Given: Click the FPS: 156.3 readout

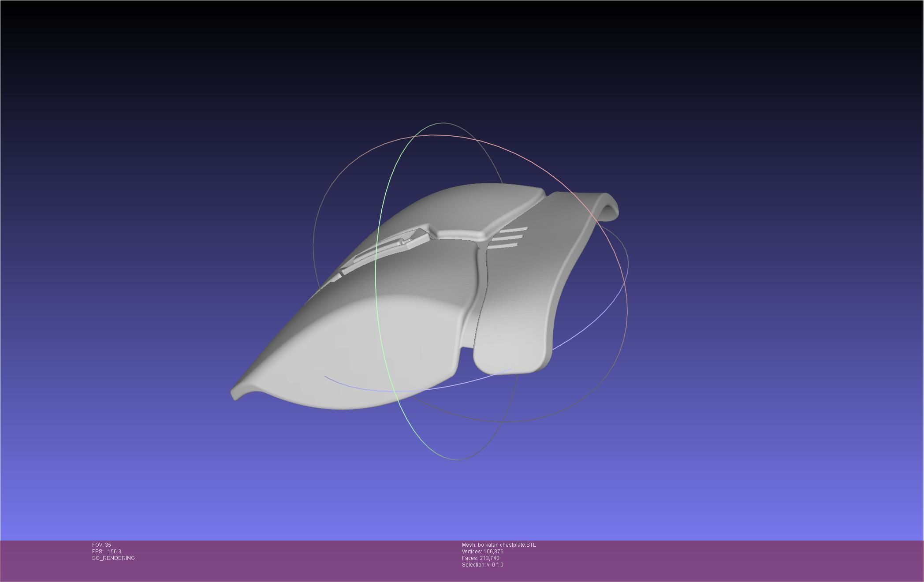Looking at the screenshot, I should coord(107,552).
